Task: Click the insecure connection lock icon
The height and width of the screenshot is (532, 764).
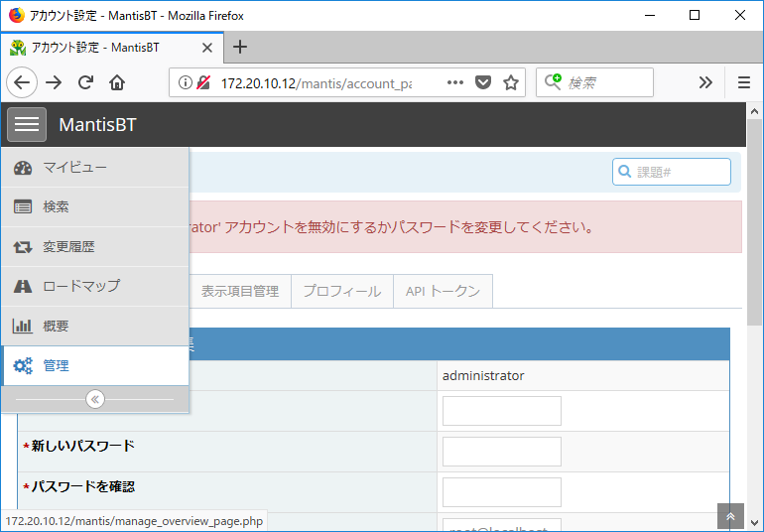Action: click(203, 83)
